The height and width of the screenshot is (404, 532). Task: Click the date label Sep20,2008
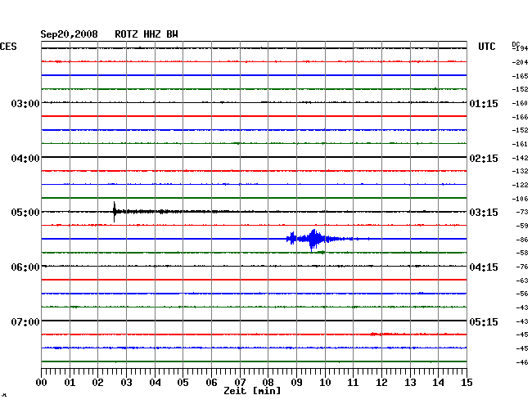[x=69, y=34]
